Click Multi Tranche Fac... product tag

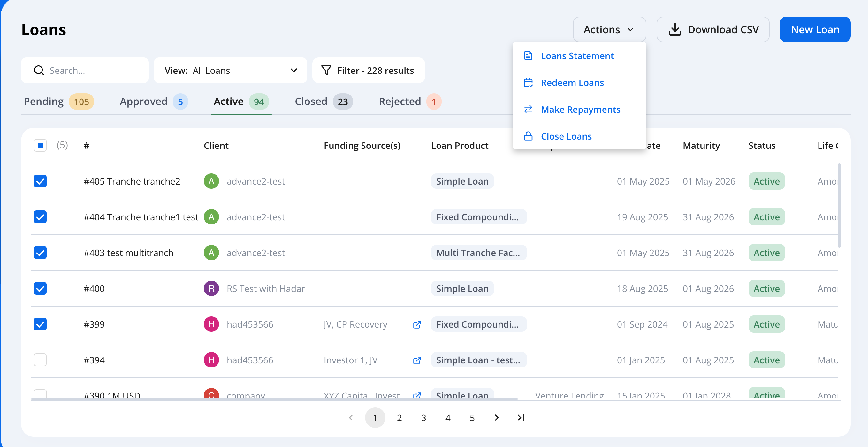coord(478,253)
